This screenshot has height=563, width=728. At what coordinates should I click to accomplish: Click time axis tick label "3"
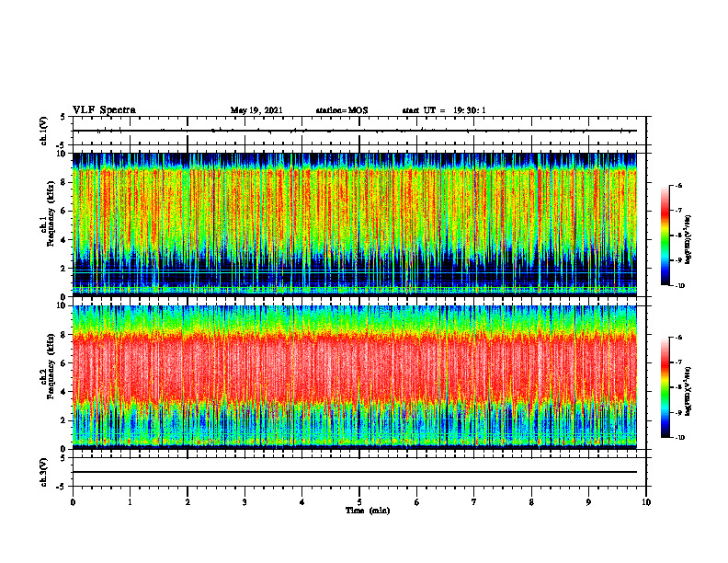click(245, 502)
